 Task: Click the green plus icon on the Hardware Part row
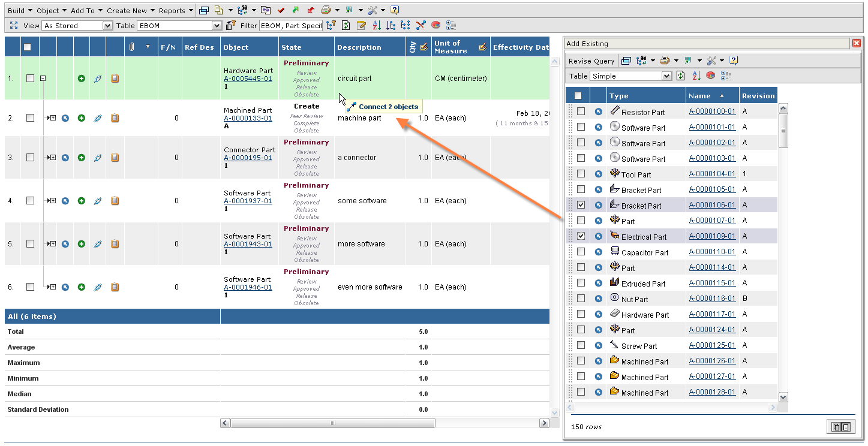[82, 79]
